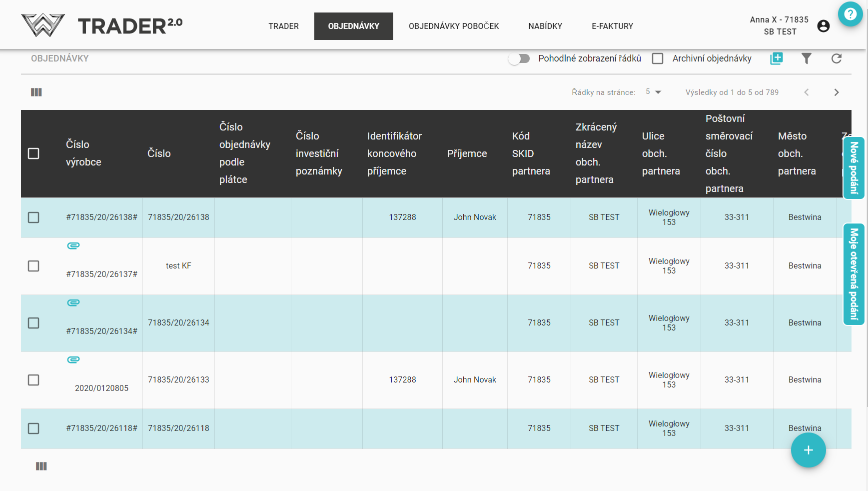Open the filter funnel icon
The height and width of the screenshot is (491, 868).
[x=806, y=58]
